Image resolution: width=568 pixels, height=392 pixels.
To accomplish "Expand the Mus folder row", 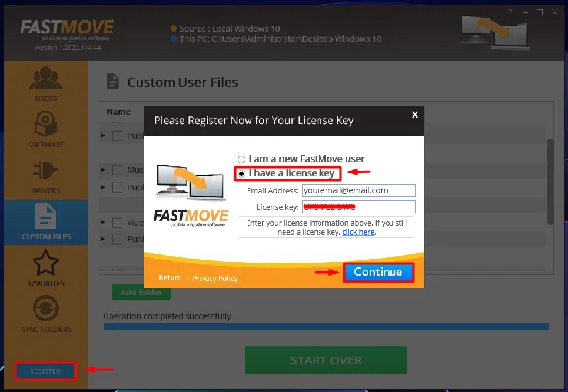I will [x=103, y=170].
